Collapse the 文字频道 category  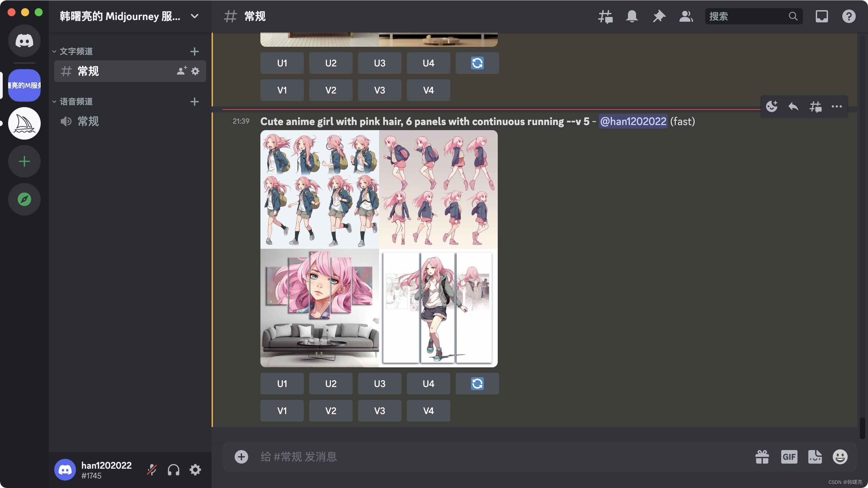click(76, 52)
